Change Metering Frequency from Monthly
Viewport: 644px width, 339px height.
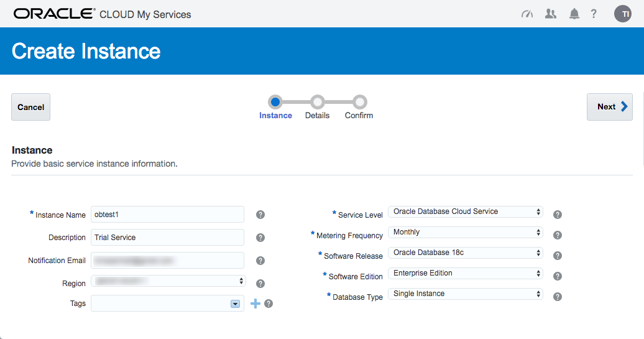pyautogui.click(x=466, y=232)
